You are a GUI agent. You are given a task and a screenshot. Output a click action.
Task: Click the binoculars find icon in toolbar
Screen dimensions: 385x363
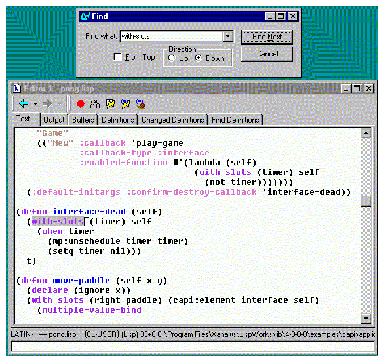click(x=95, y=104)
